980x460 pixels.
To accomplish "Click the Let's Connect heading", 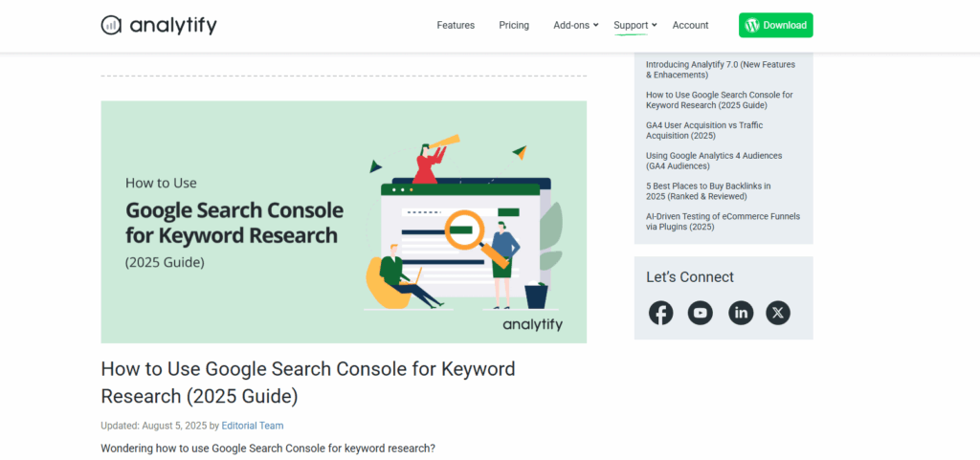I will (x=689, y=277).
